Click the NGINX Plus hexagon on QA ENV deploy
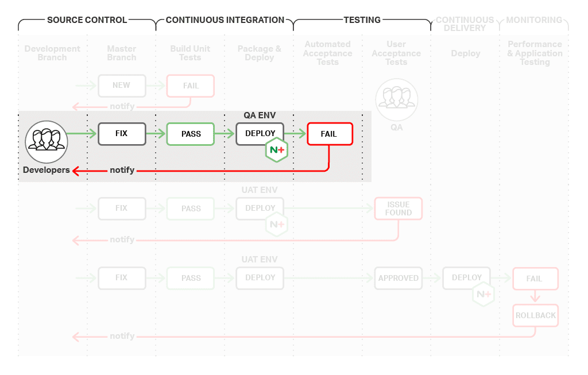 pyautogui.click(x=277, y=150)
